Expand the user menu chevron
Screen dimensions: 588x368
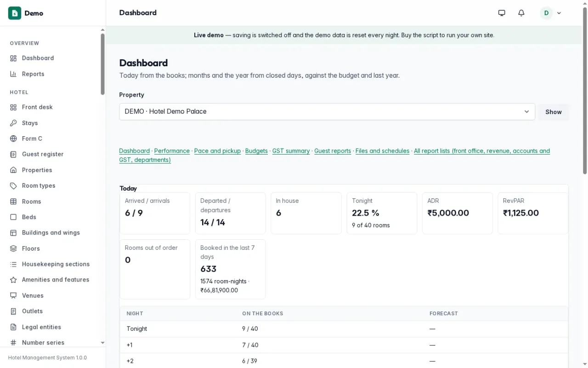coord(559,13)
